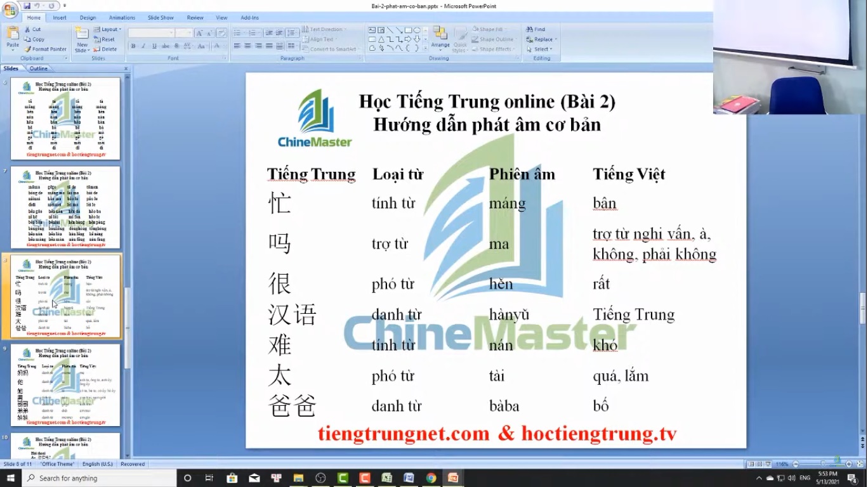This screenshot has height=487, width=868.
Task: Open Microsoft Store from taskbar
Action: 232,478
